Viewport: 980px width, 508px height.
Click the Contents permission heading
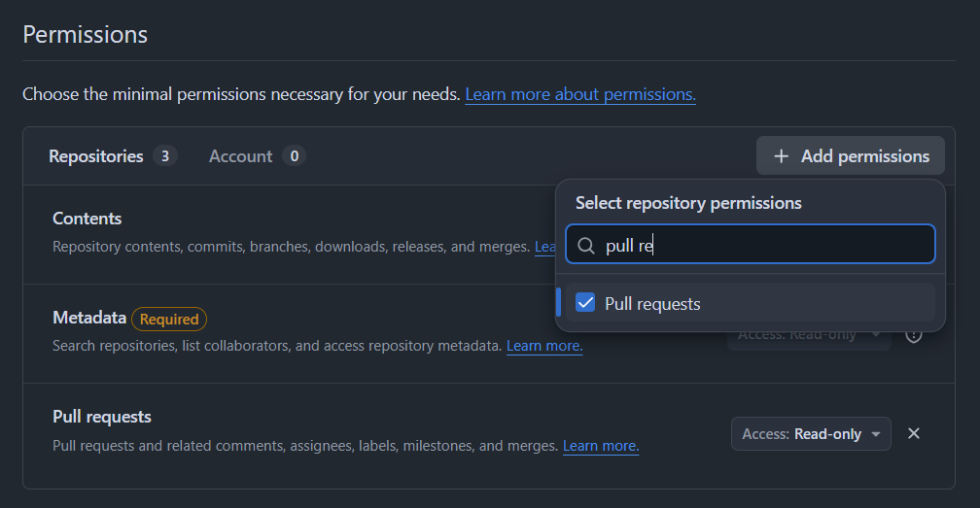coord(87,219)
